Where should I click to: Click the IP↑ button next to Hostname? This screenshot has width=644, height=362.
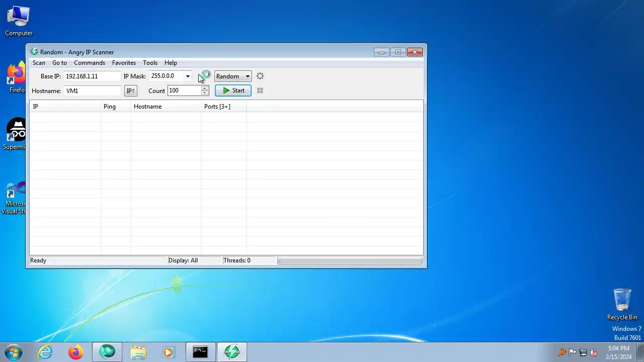(x=130, y=91)
